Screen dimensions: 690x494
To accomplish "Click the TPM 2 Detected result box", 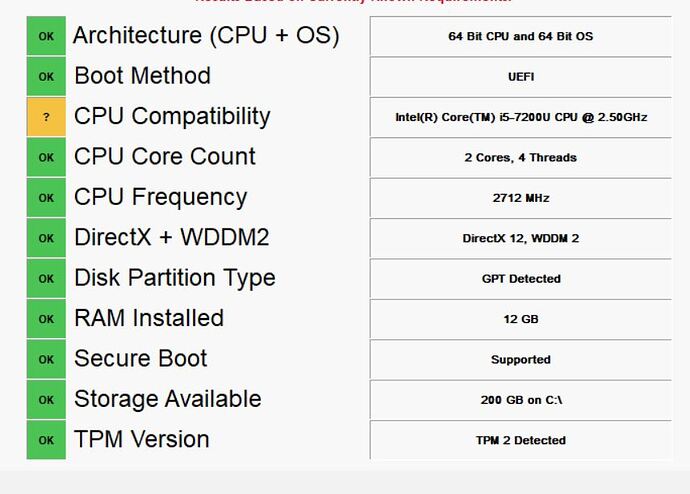I will point(521,440).
